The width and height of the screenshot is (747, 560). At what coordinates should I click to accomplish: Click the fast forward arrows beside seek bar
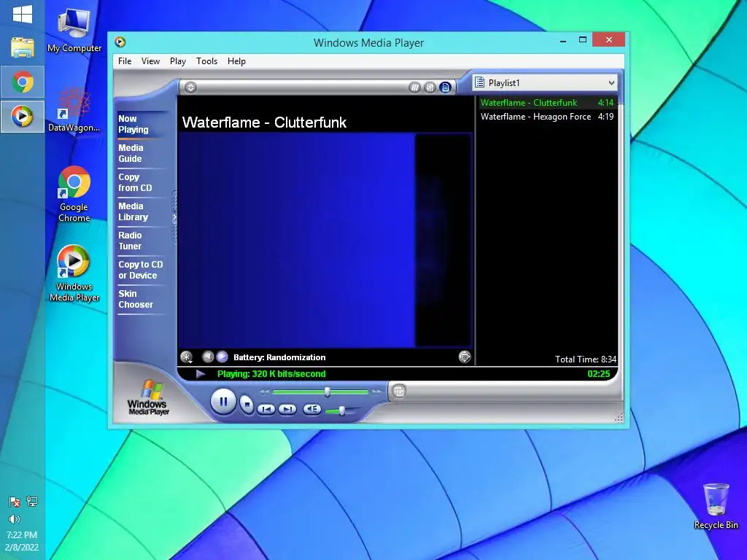click(376, 392)
